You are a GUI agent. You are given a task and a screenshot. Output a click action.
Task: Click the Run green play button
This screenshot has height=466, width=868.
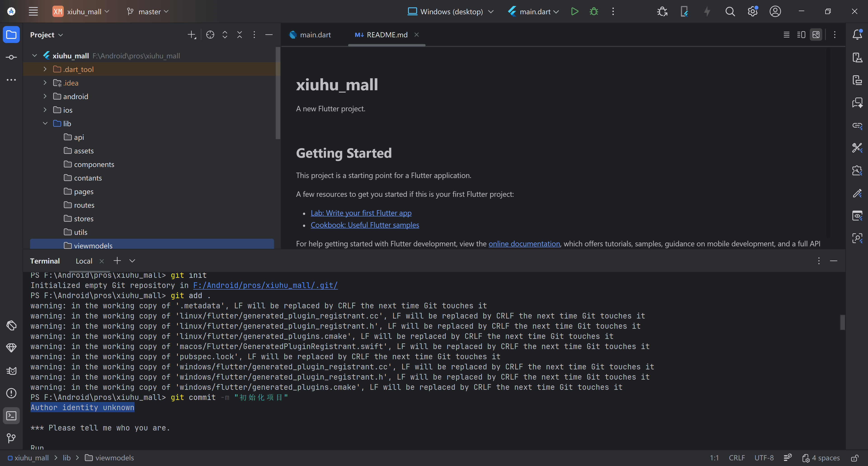click(x=575, y=12)
